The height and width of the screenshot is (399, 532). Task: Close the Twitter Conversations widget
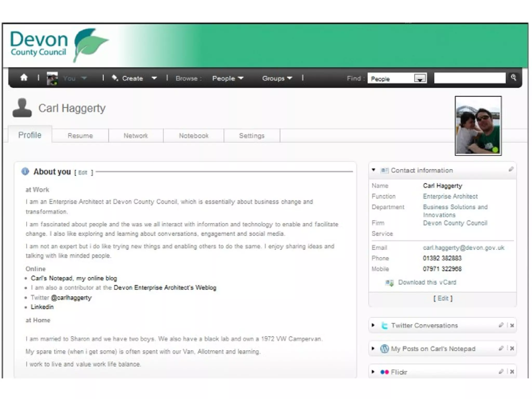pos(512,325)
